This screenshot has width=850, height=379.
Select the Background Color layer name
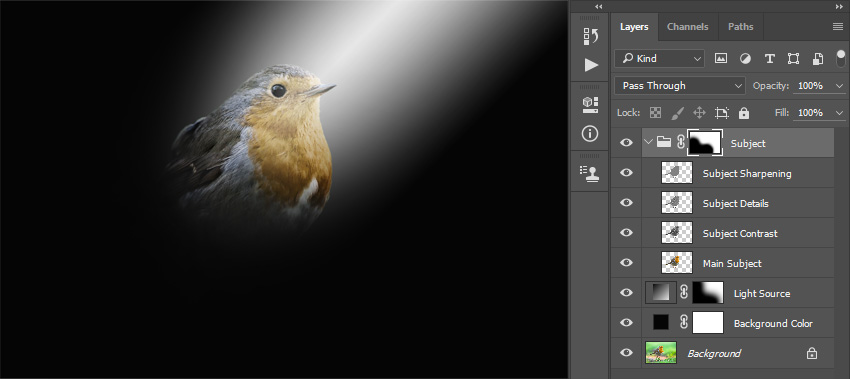pos(773,324)
